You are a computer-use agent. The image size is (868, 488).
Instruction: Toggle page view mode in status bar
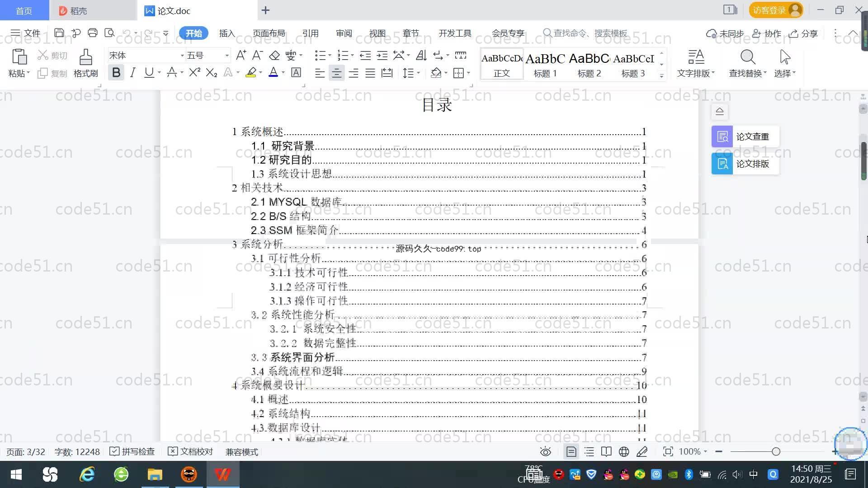click(571, 452)
